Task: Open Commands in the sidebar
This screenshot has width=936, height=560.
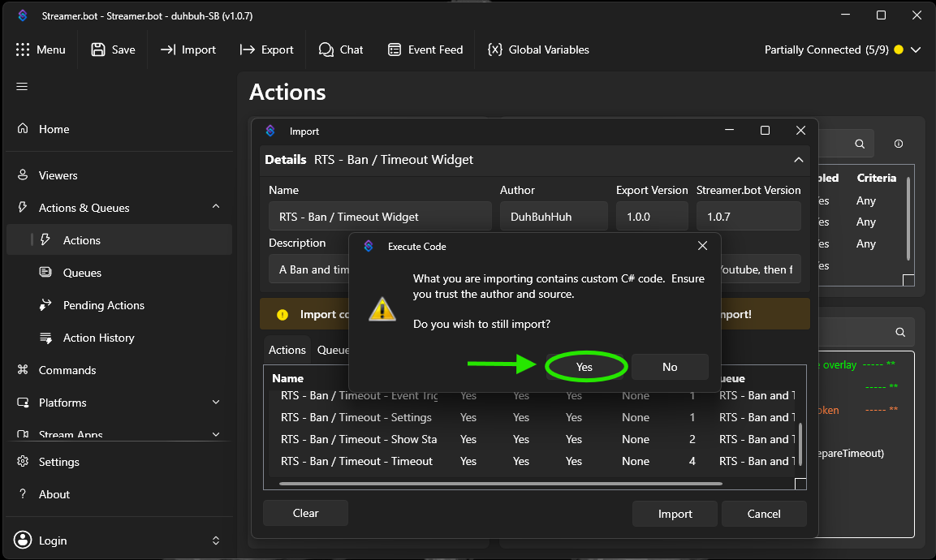Action: pyautogui.click(x=119, y=370)
